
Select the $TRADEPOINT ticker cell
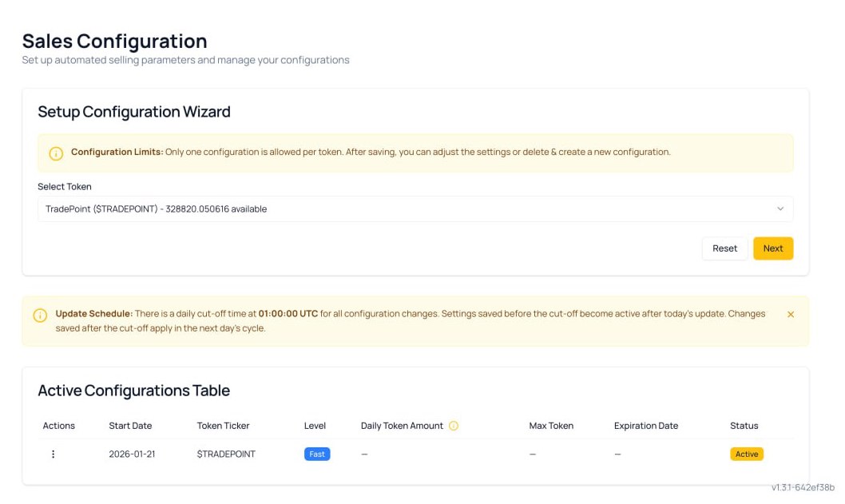(x=226, y=454)
